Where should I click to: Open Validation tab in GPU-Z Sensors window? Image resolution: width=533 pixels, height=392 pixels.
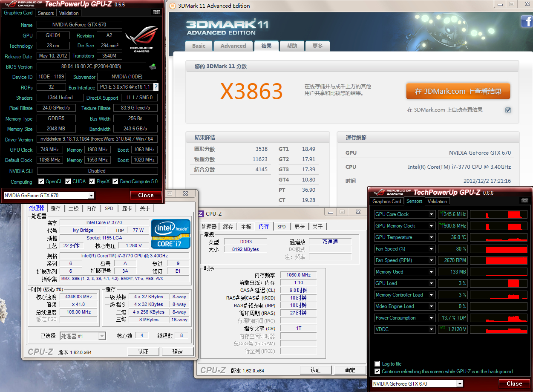[x=437, y=202]
